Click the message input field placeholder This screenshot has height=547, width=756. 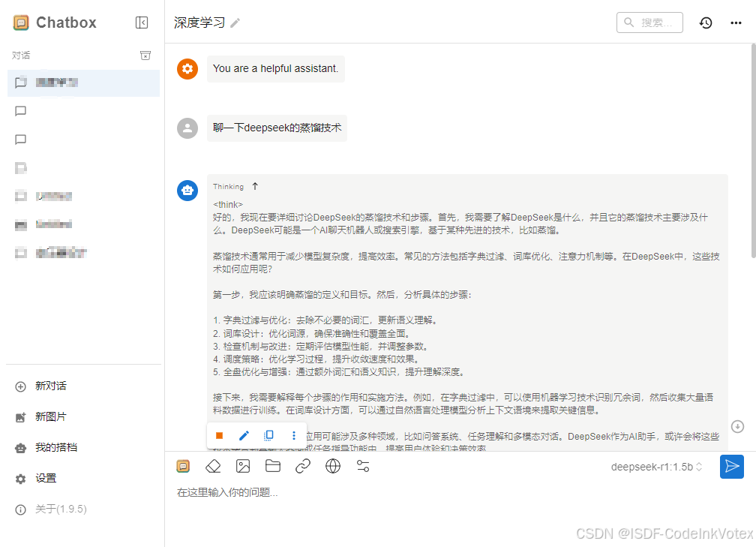[x=227, y=492]
